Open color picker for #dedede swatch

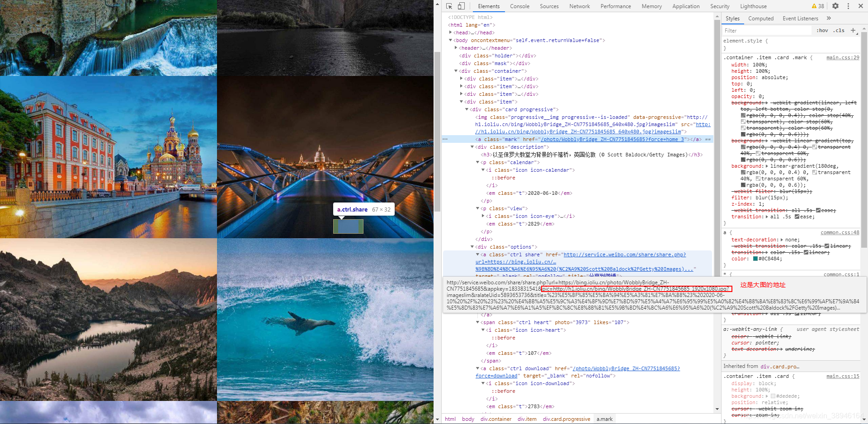point(773,396)
